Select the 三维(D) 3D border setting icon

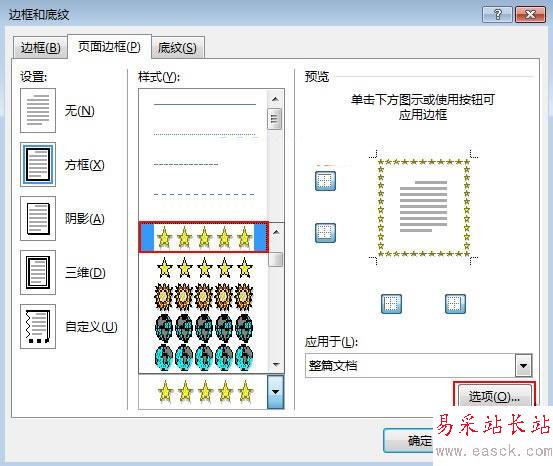[38, 273]
